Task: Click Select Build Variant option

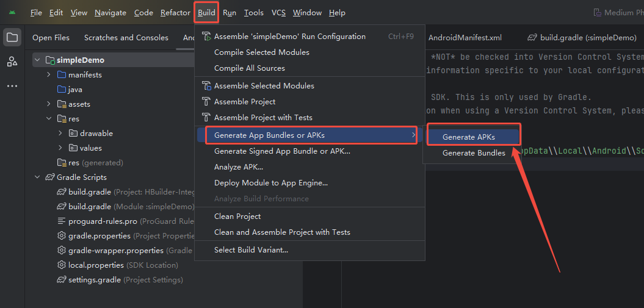Action: tap(251, 250)
